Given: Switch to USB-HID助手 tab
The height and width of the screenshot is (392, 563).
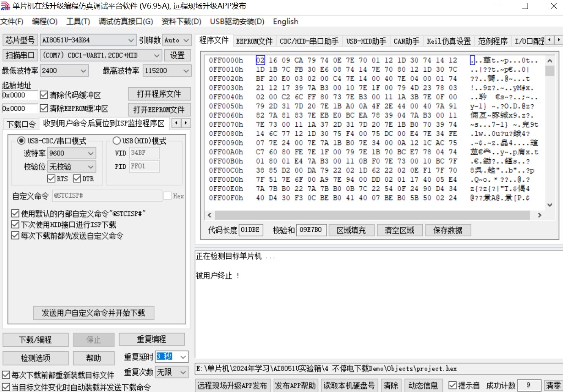Looking at the screenshot, I should point(366,41).
